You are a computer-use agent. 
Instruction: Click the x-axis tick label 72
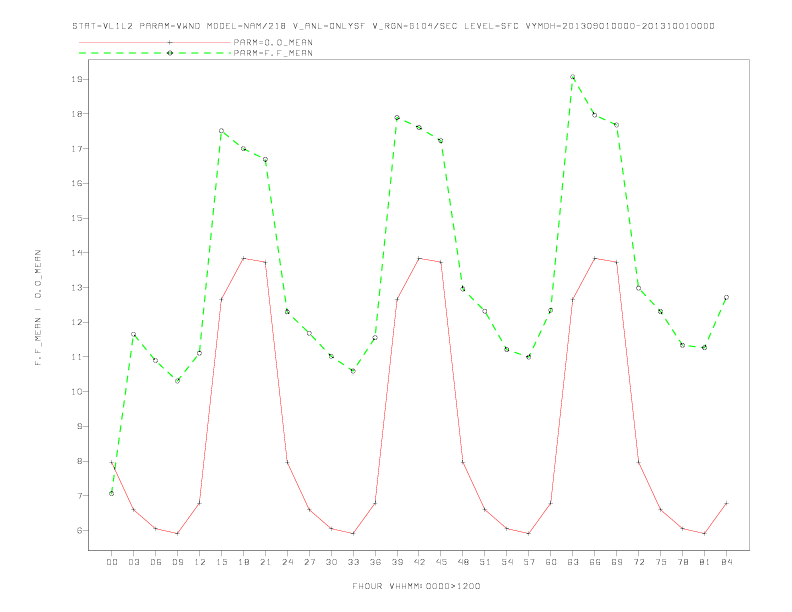coord(639,562)
